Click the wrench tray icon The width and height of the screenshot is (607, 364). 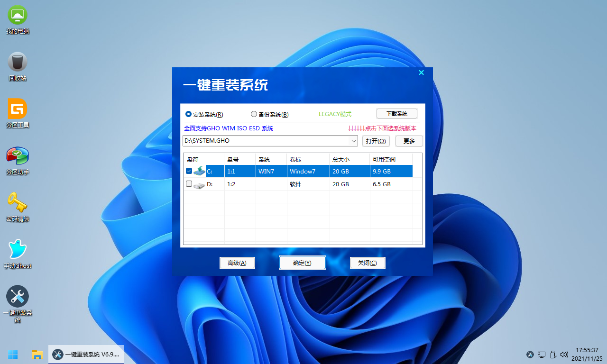coord(530,355)
